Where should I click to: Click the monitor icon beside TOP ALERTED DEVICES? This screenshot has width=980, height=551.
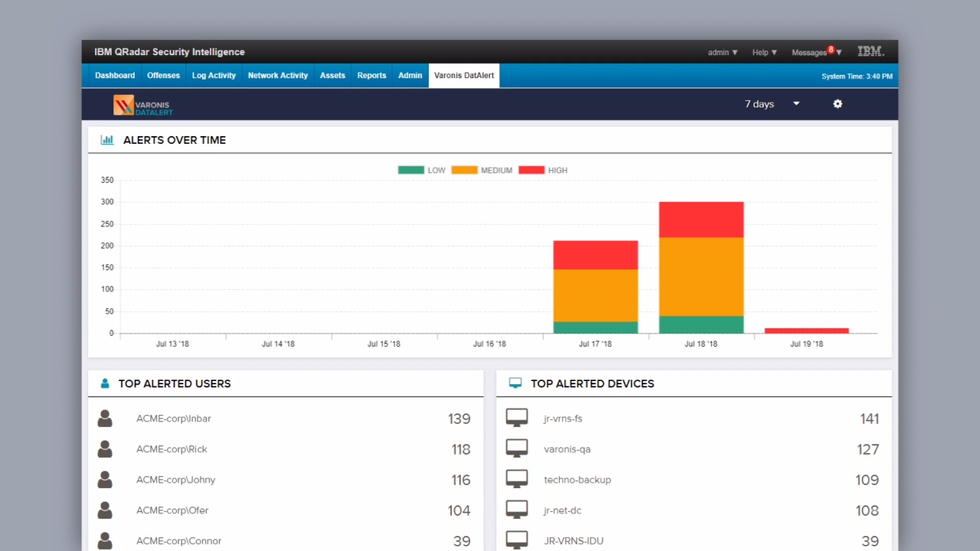[514, 383]
